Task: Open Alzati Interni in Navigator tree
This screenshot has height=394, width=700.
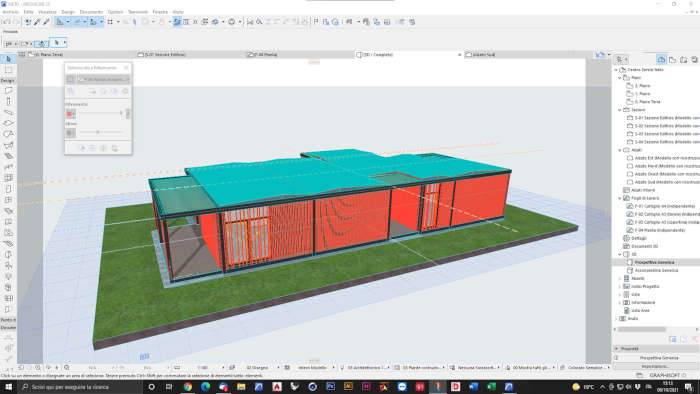Action: (x=643, y=190)
